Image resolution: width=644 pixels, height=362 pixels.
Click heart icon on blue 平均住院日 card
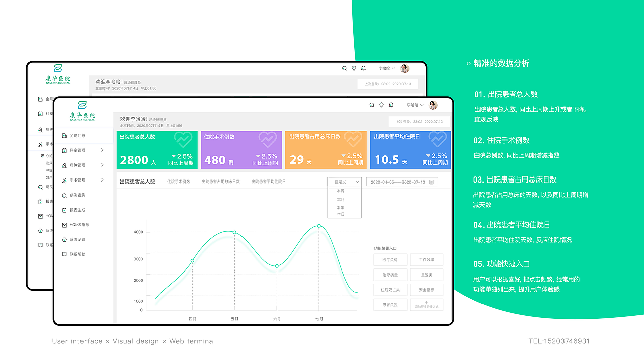pos(438,139)
